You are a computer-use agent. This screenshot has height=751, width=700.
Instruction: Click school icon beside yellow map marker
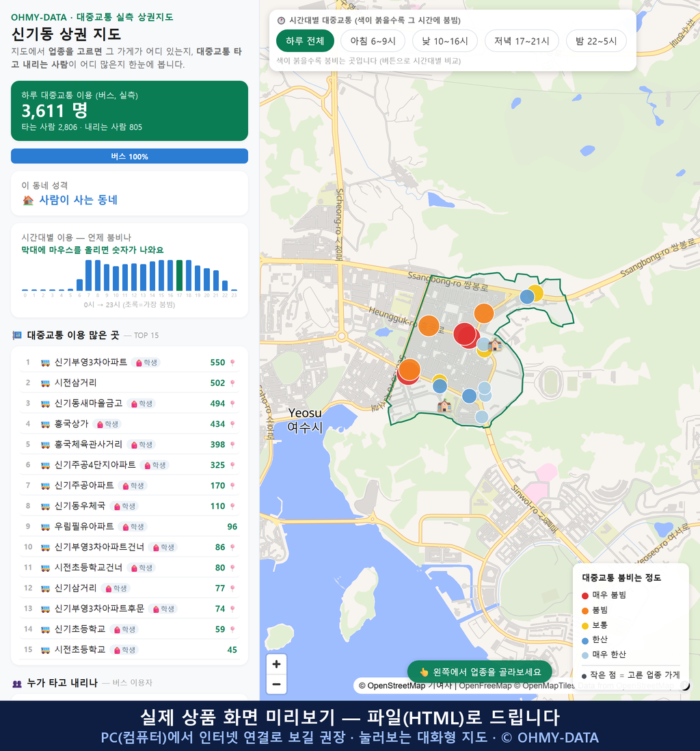click(495, 344)
